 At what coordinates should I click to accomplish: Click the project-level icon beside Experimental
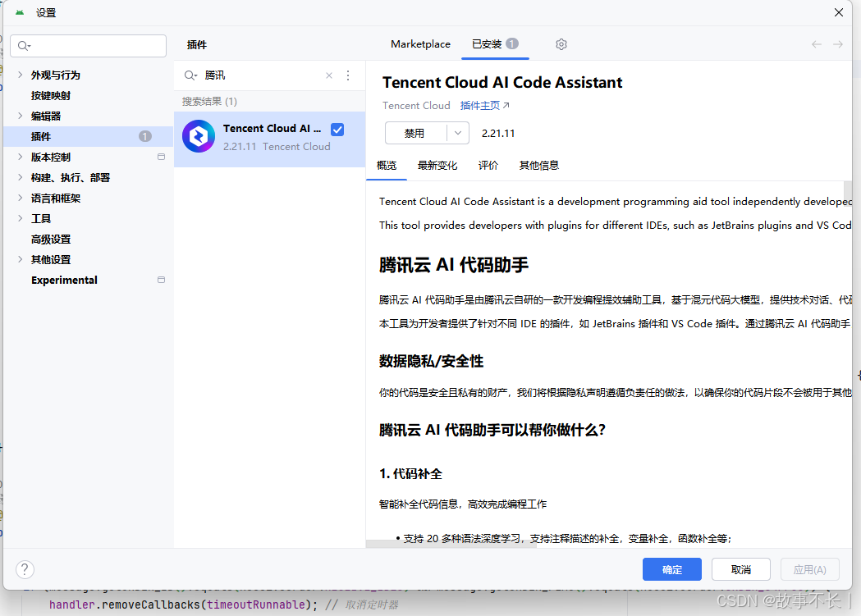161,280
